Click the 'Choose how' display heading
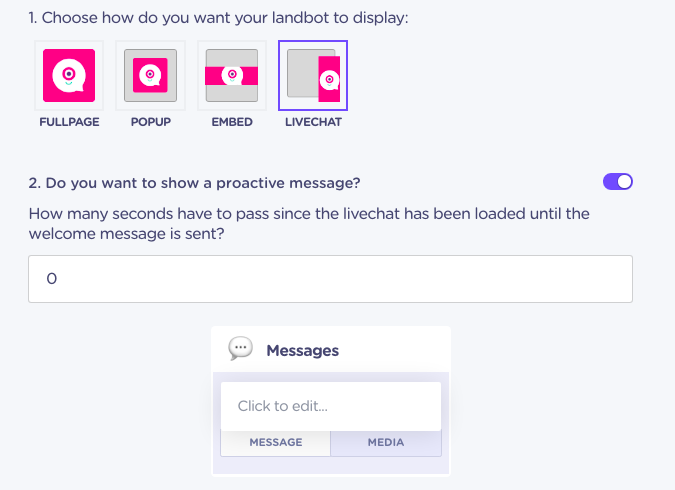 tap(218, 18)
